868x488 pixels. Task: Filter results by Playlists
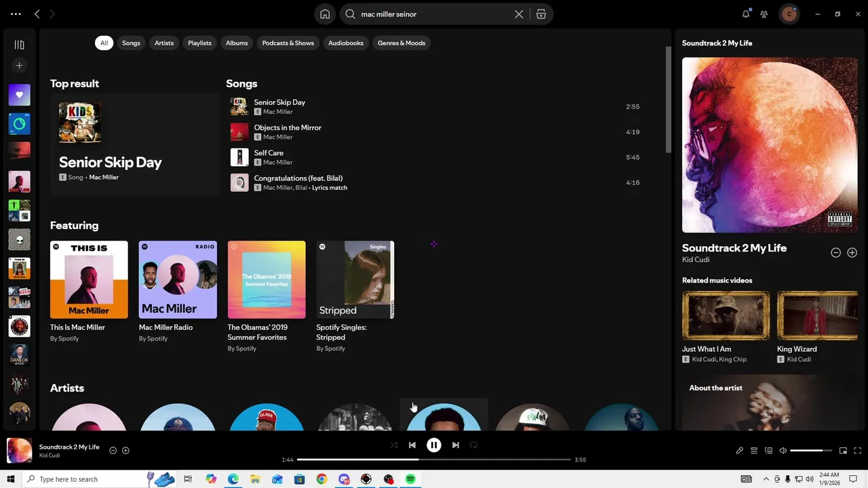[199, 43]
